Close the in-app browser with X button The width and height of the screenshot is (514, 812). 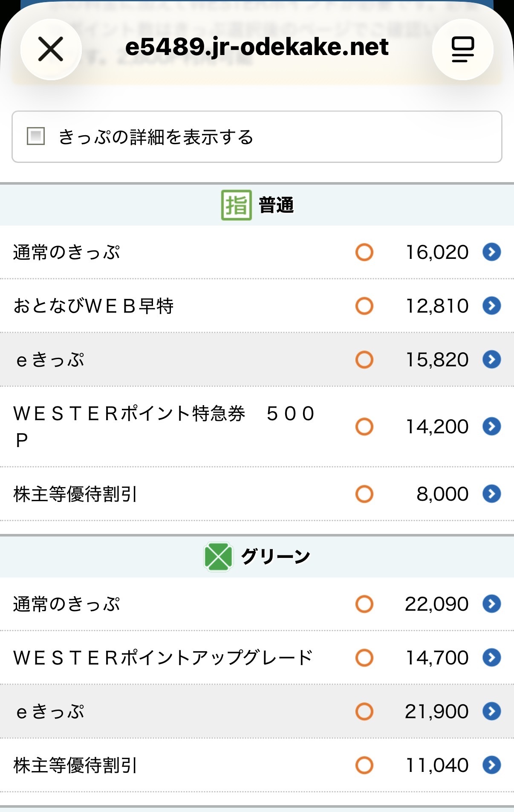[x=51, y=49]
